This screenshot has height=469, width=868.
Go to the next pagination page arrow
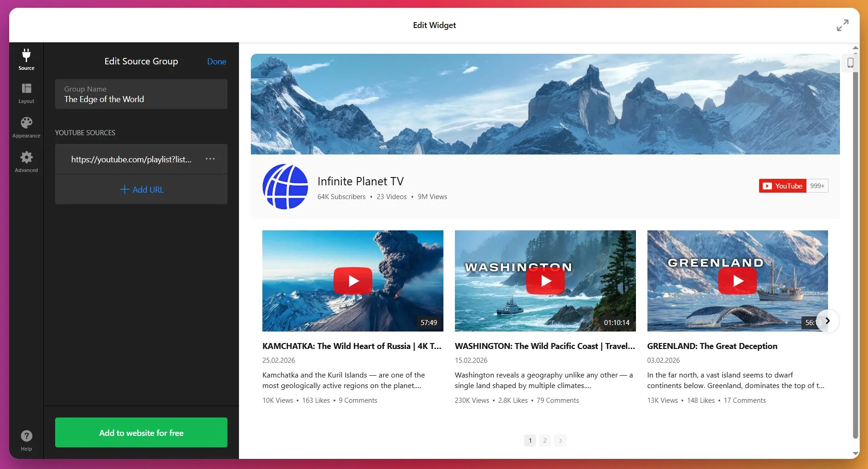click(560, 440)
